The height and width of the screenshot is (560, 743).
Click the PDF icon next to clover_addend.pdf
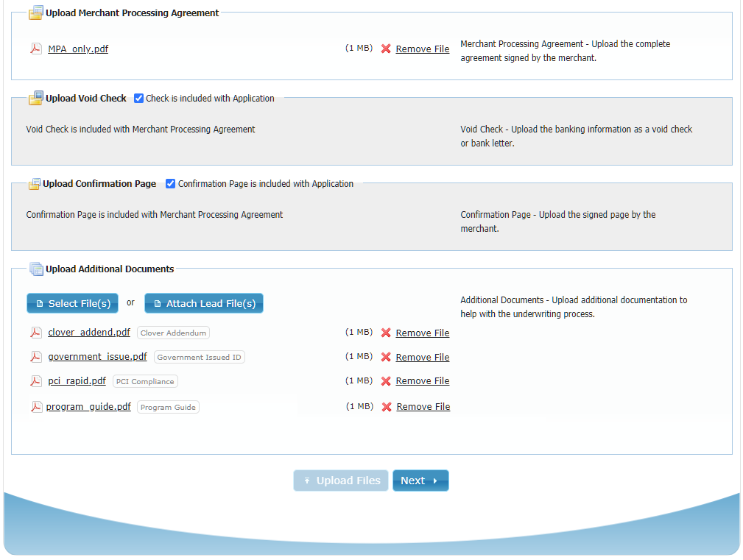coord(35,333)
